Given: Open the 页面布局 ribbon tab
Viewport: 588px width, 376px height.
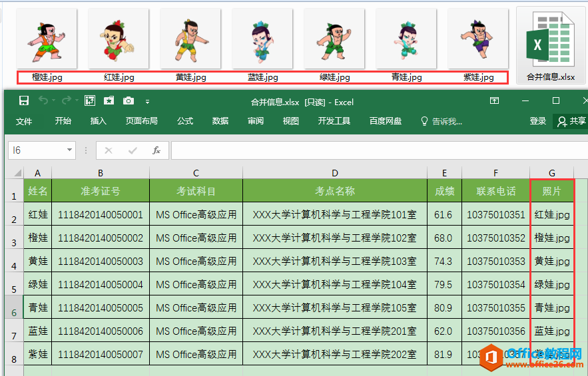Looking at the screenshot, I should [x=141, y=120].
